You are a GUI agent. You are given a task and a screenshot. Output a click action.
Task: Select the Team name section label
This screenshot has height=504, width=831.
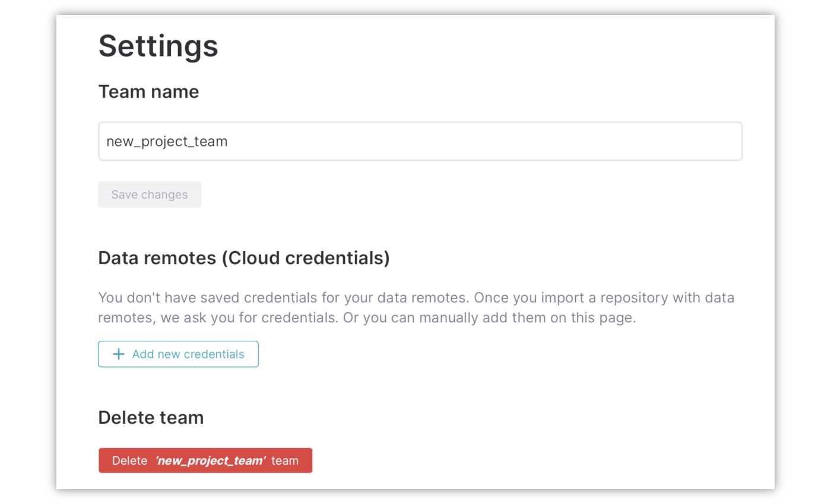[x=148, y=92]
